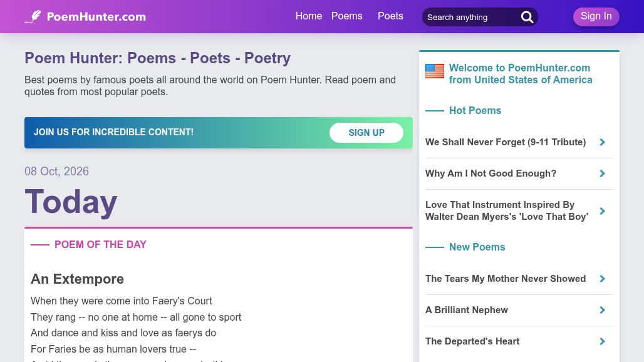Click the Poem Hunter: Poems - Poets - Poetry heading
The width and height of the screenshot is (644, 362).
pyautogui.click(x=158, y=58)
